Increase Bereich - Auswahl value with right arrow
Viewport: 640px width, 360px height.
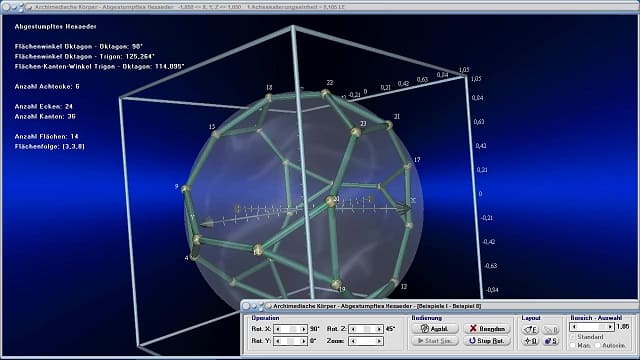[610, 327]
